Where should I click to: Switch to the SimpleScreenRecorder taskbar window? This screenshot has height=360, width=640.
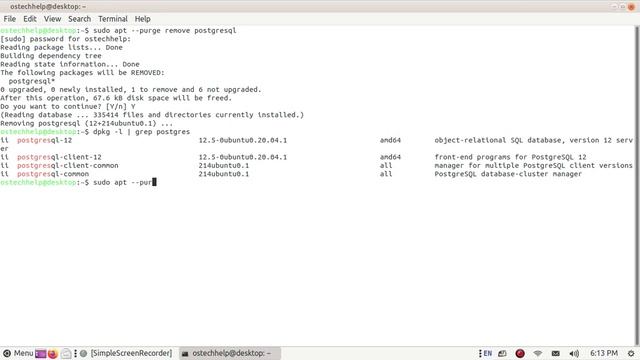127,353
